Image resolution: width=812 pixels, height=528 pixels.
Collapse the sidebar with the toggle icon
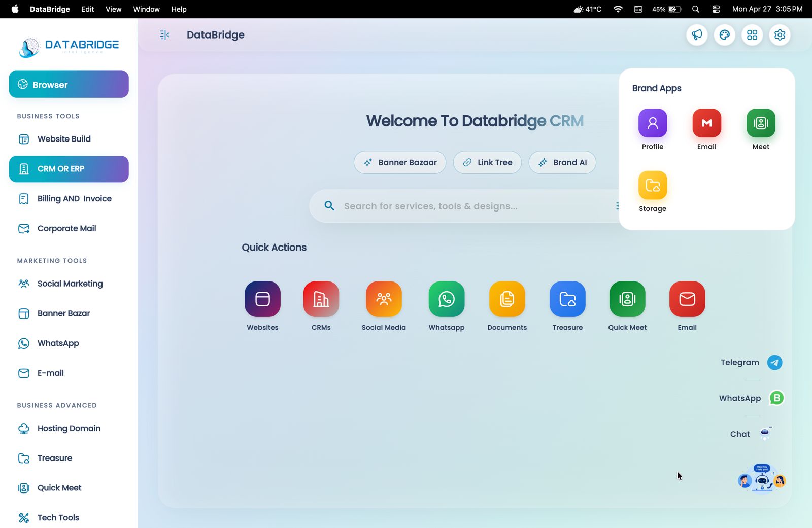tap(164, 35)
